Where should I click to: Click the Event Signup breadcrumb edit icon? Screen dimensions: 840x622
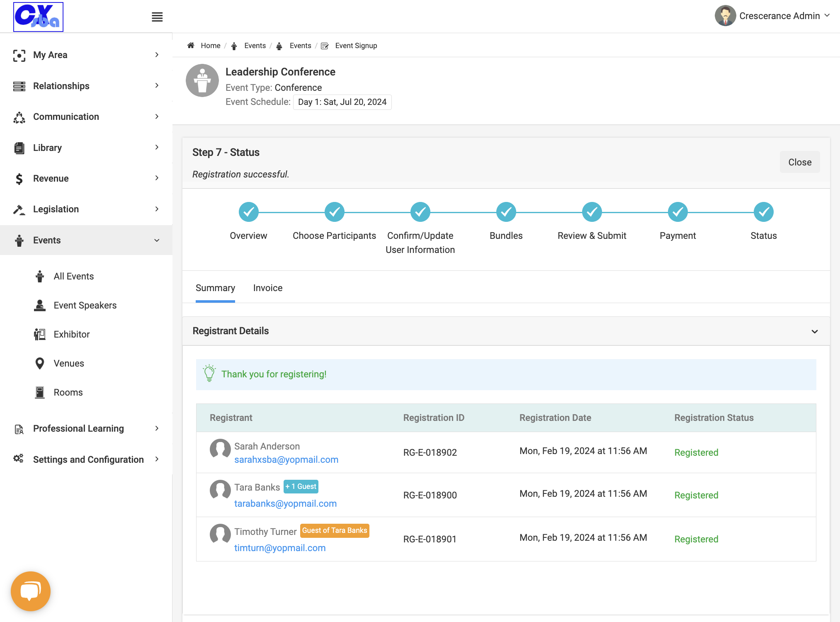point(325,46)
